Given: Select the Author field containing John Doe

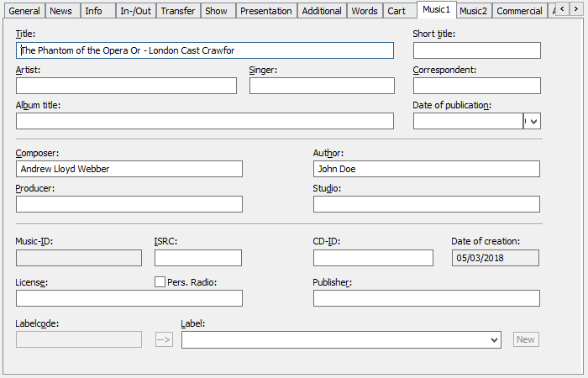Looking at the screenshot, I should [426, 169].
